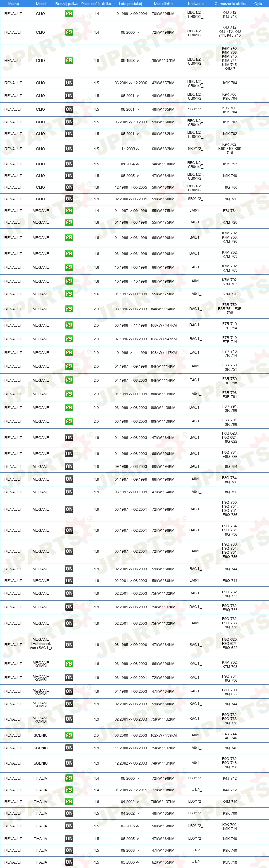Select years cell 04.1999 -> 08.2003
This screenshot has width=269, height=868.
tap(131, 691)
